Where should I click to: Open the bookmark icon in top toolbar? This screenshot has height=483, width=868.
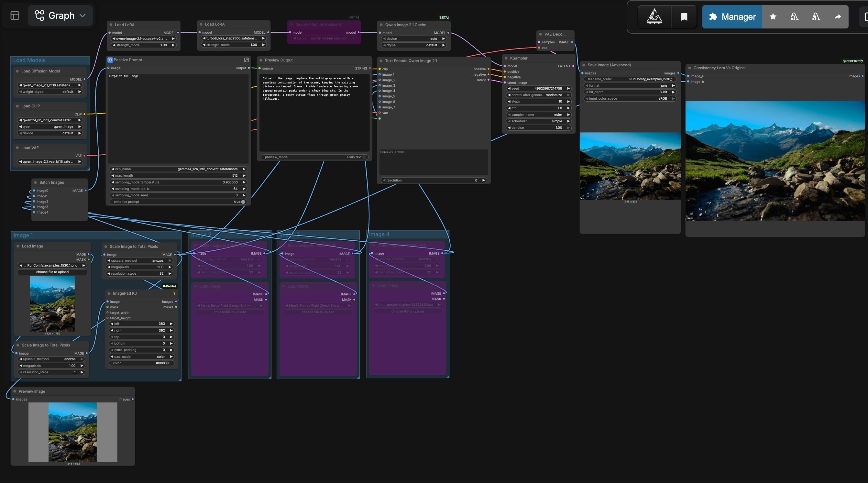point(684,16)
